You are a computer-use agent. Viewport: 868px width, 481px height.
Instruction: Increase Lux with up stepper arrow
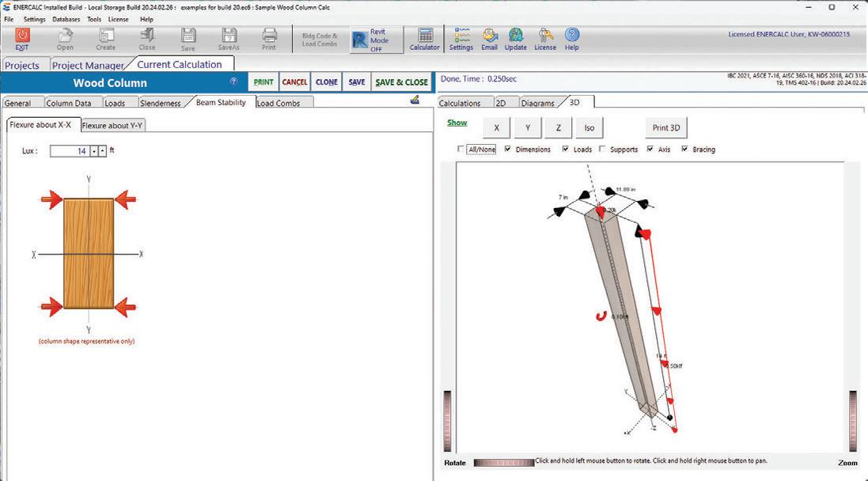coord(102,151)
